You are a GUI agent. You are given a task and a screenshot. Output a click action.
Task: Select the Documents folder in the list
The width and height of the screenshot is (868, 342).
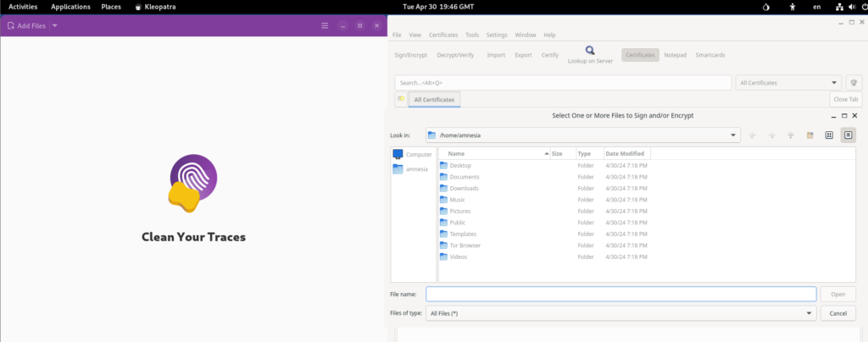tap(465, 177)
